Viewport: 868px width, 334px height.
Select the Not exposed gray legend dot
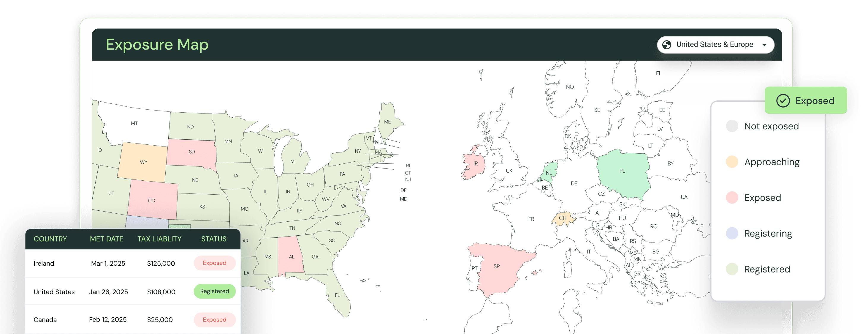tap(732, 126)
